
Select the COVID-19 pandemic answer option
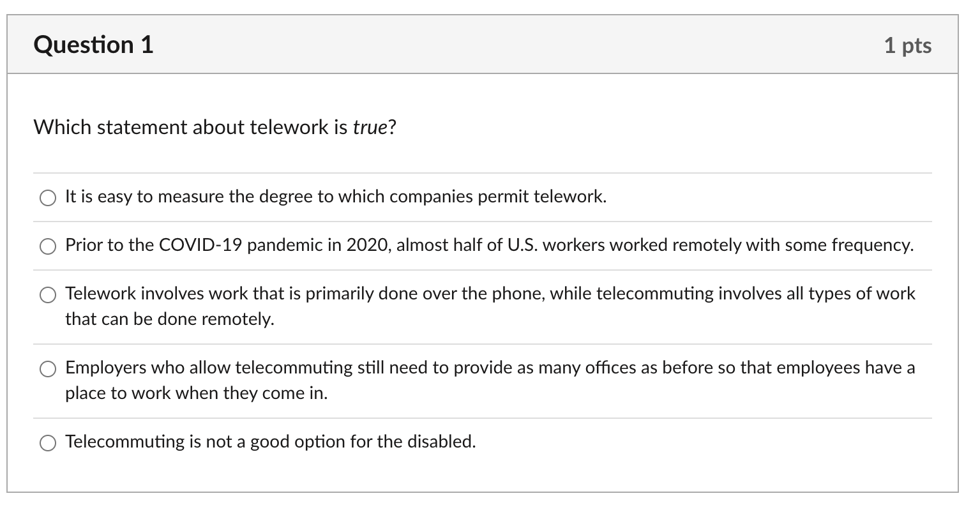(x=48, y=246)
